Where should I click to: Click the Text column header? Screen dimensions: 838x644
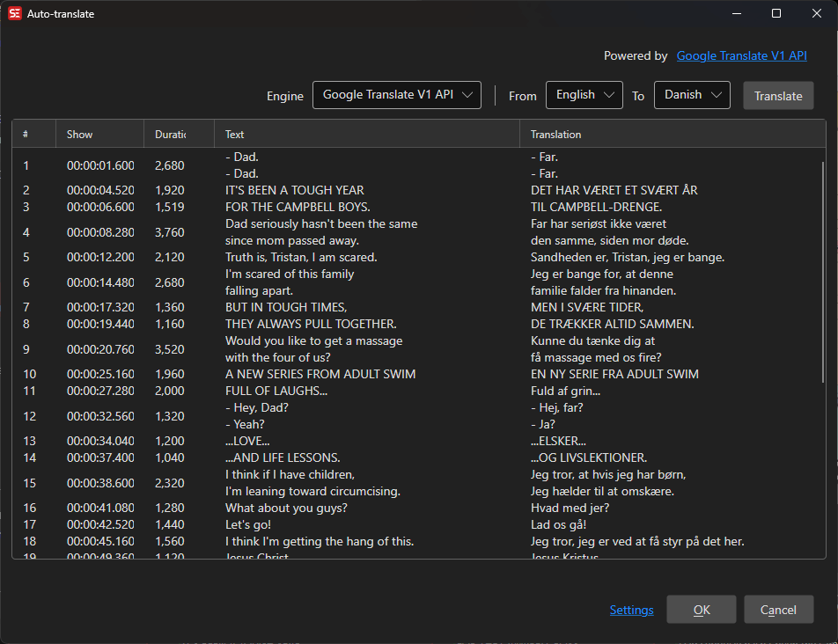click(x=366, y=135)
